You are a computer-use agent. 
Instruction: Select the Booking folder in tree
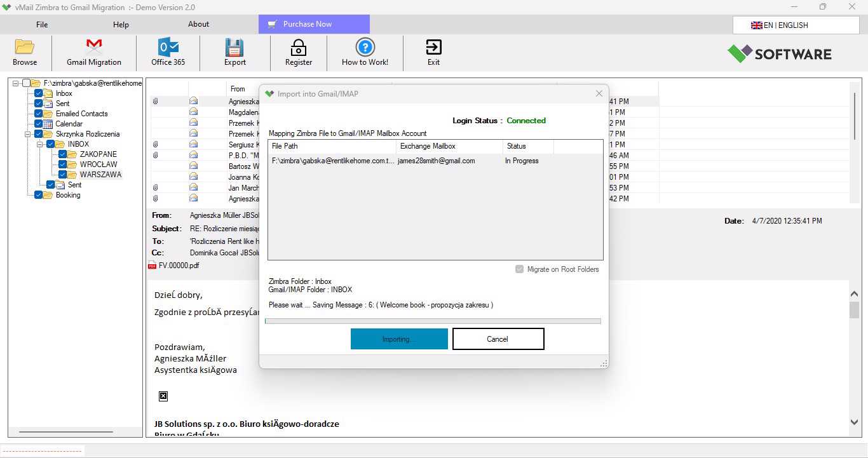tap(68, 195)
